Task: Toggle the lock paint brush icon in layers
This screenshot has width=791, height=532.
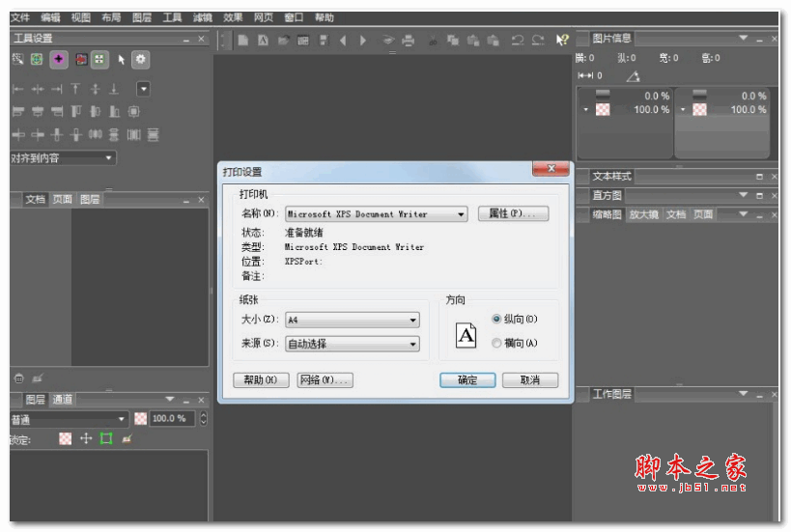Action: click(127, 438)
